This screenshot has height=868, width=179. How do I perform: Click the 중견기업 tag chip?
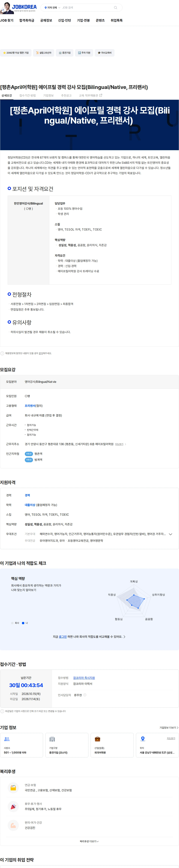[65, 53]
